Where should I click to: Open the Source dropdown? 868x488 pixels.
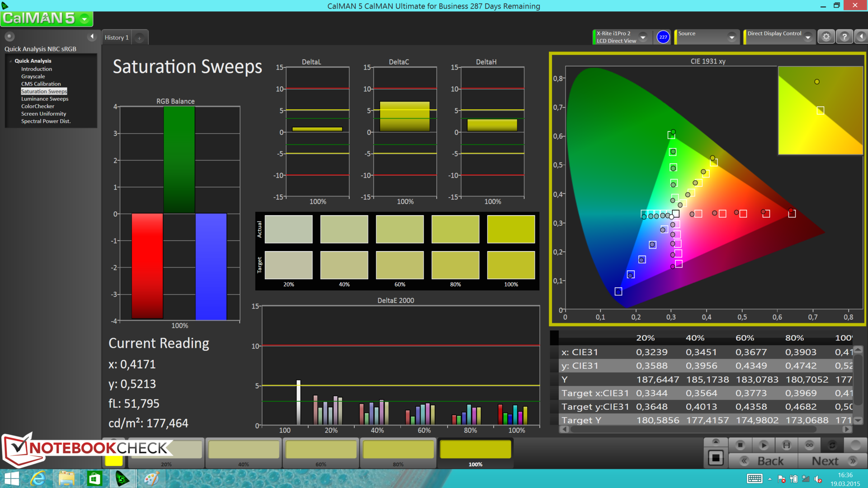731,37
